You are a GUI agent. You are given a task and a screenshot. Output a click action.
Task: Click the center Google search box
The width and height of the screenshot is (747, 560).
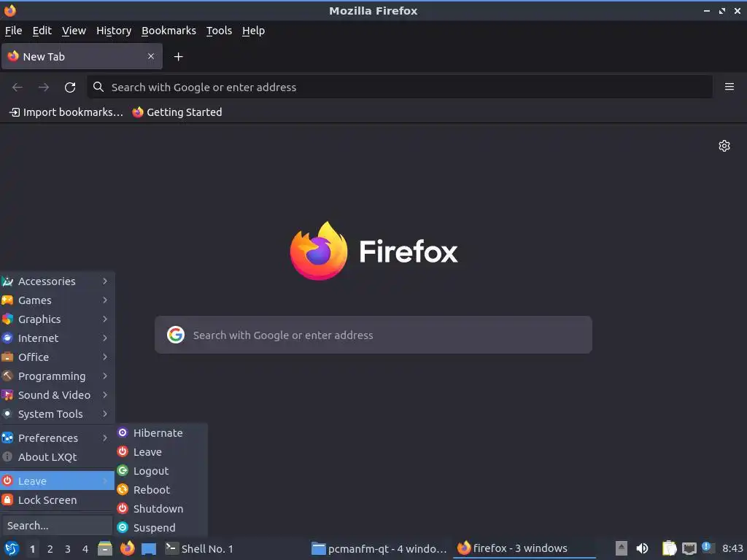[373, 335]
